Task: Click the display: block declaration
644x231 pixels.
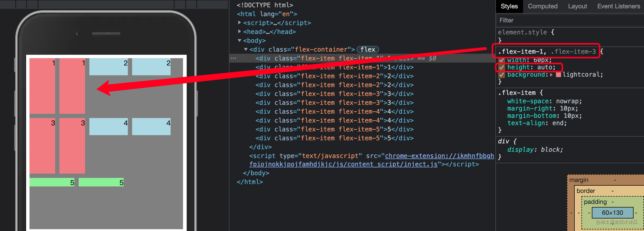Action: [x=535, y=149]
